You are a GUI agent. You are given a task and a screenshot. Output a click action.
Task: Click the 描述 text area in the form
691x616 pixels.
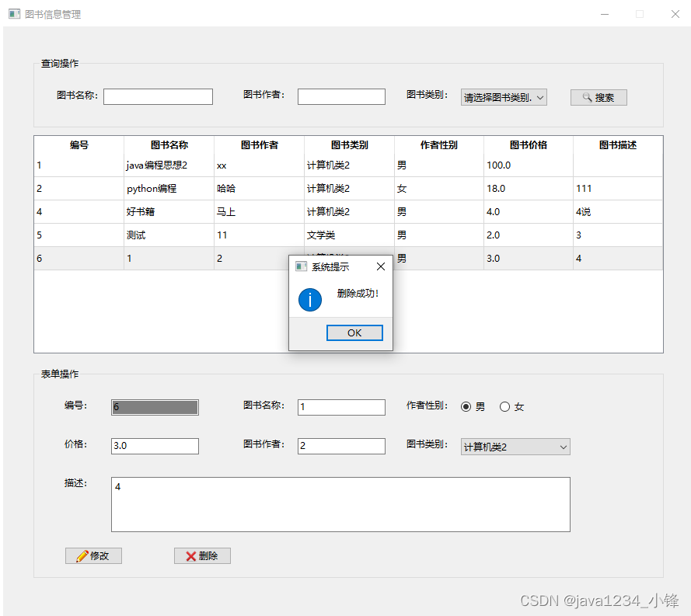tap(340, 503)
